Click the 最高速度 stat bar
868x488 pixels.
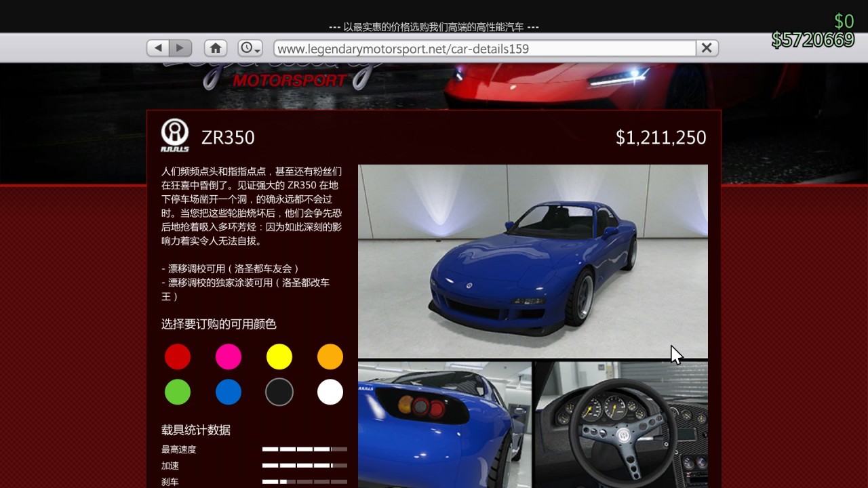pos(304,449)
